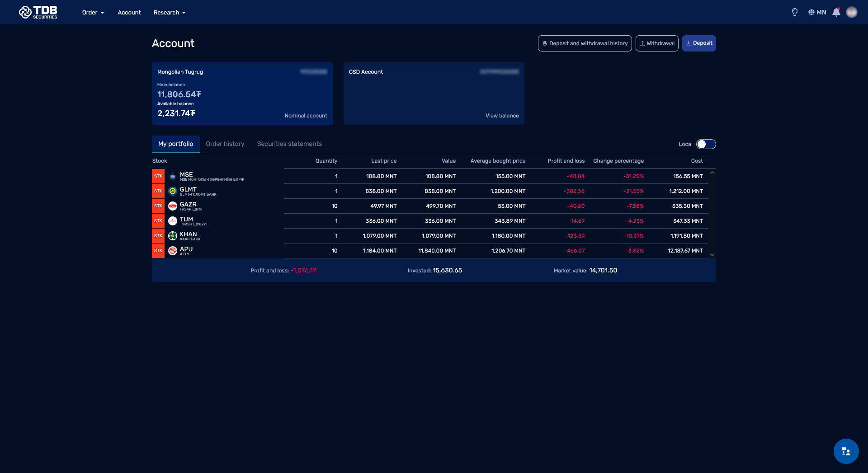Click the user profile avatar

(852, 12)
